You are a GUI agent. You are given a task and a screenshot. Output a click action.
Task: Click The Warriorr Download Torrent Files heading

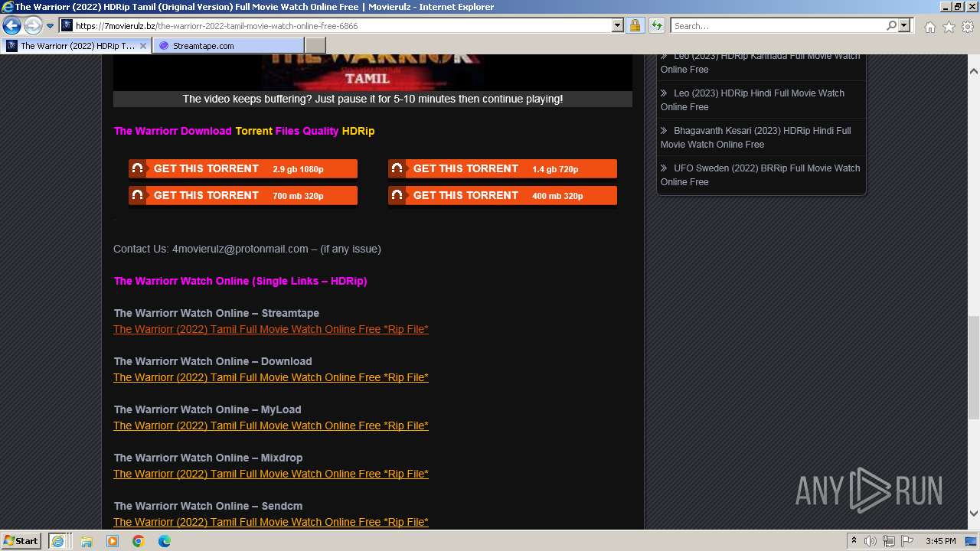tap(244, 131)
